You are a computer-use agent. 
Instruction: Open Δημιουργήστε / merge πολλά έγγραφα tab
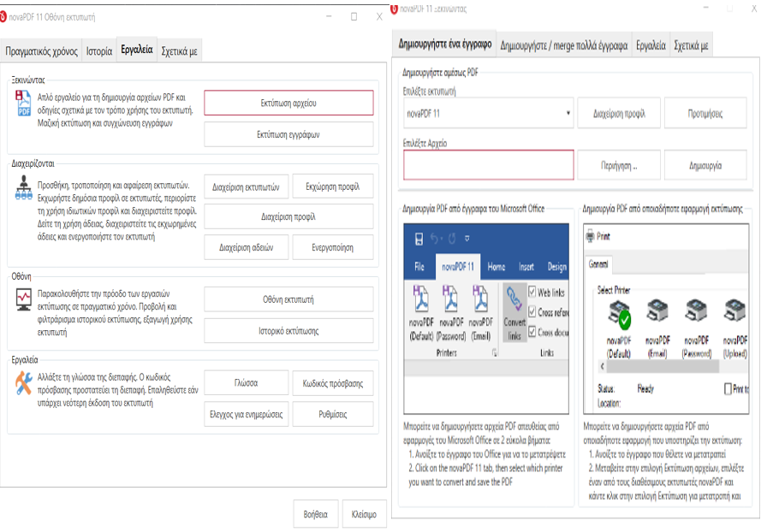pos(563,45)
